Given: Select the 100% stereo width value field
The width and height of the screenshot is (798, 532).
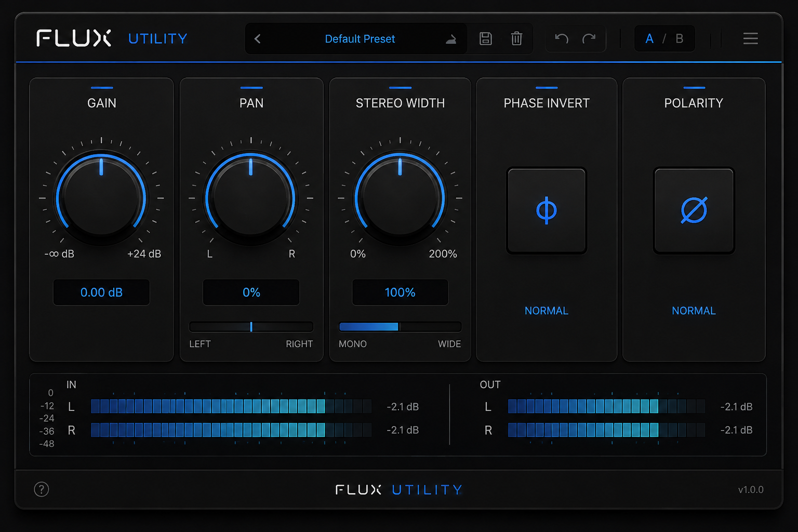Looking at the screenshot, I should click(x=400, y=292).
